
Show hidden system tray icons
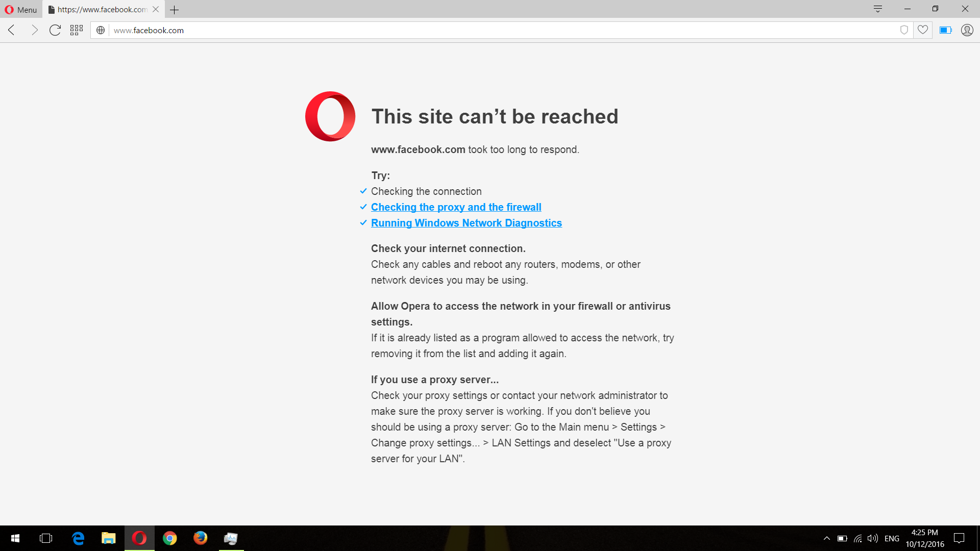click(x=827, y=538)
